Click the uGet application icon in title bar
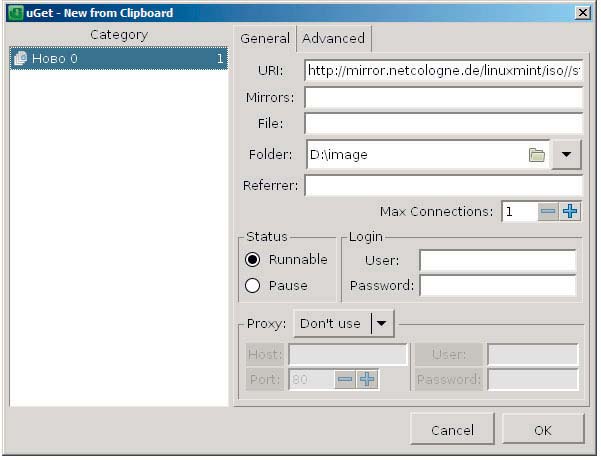 16,13
